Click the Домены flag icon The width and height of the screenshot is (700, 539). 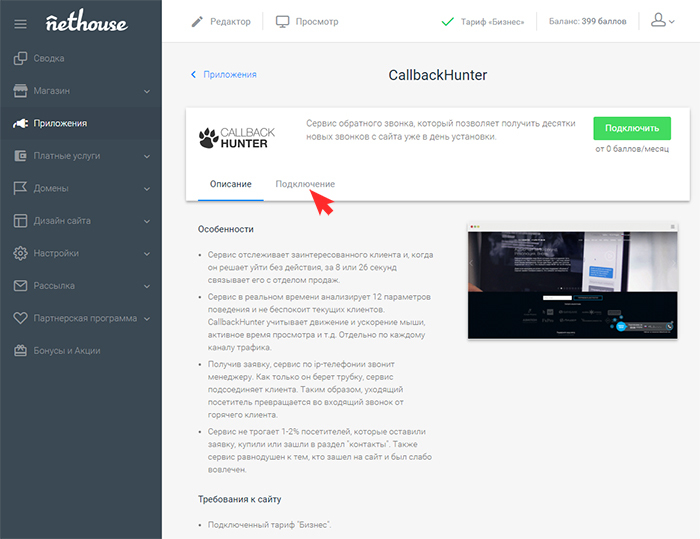click(x=20, y=188)
